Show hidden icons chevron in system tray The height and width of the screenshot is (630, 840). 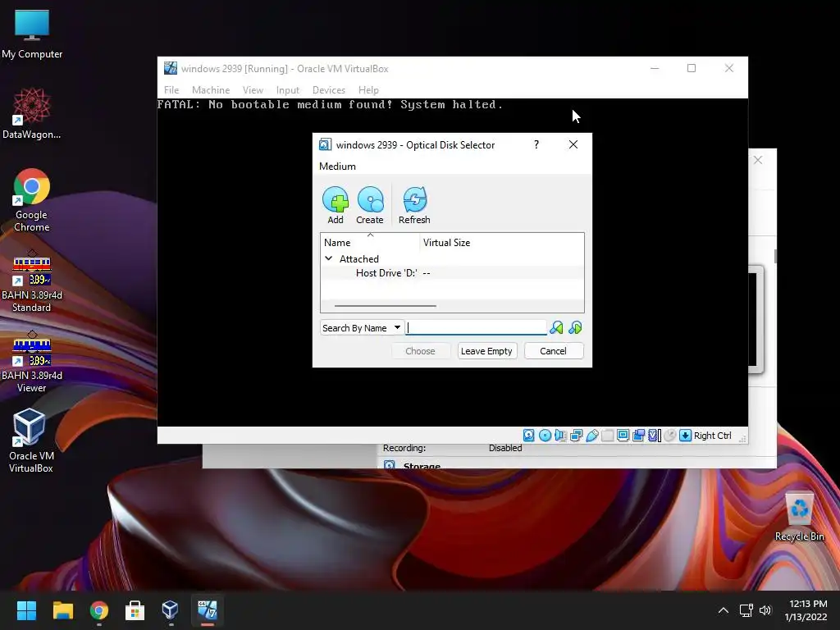pos(724,610)
